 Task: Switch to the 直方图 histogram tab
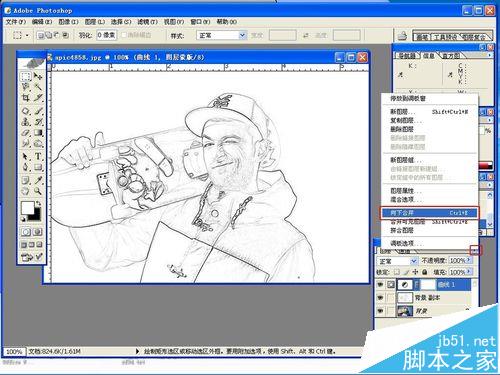(451, 56)
